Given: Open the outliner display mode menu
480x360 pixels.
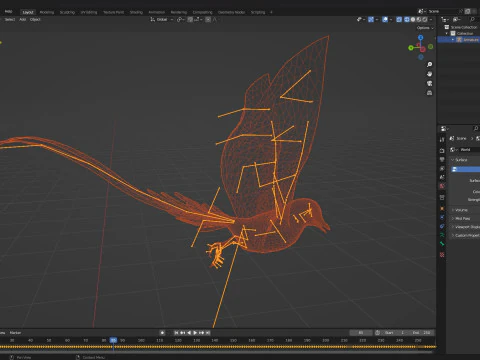Looking at the screenshot, I should coord(445,20).
